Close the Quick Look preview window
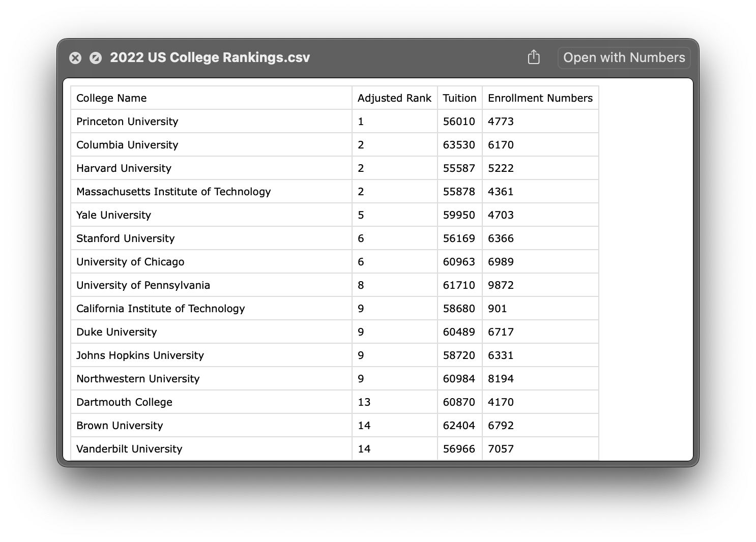 (x=75, y=58)
